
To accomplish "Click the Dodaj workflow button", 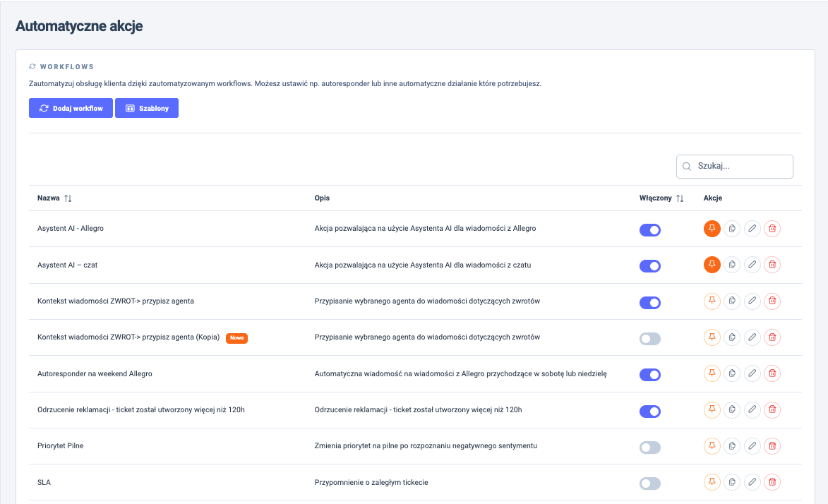I will click(71, 108).
